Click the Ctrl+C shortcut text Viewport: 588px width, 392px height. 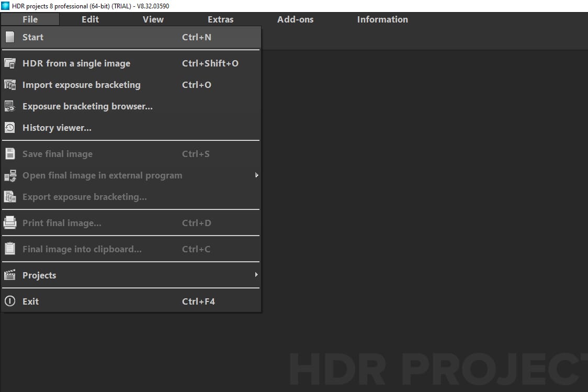[x=196, y=249]
